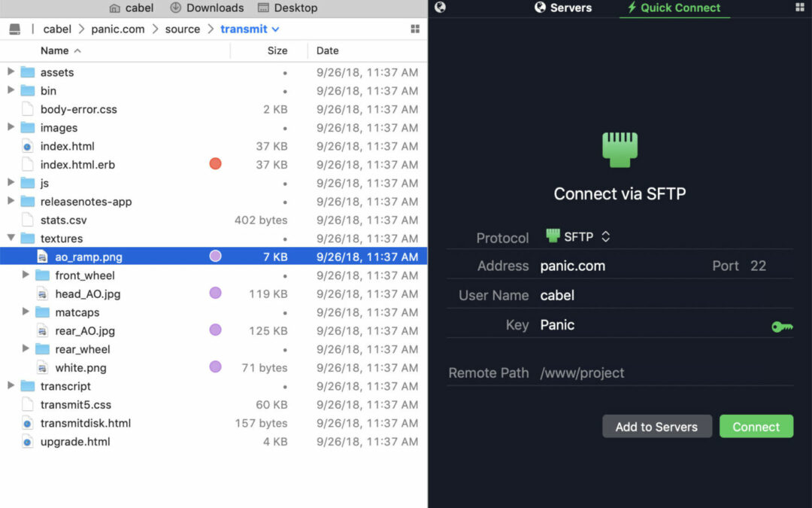Click the small plug icon in the Protocol selector

(x=553, y=236)
